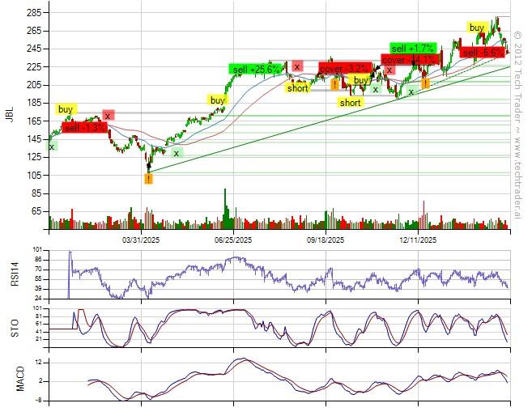
Task: Click the buy label above "sell -1.3%"
Action: (66, 109)
